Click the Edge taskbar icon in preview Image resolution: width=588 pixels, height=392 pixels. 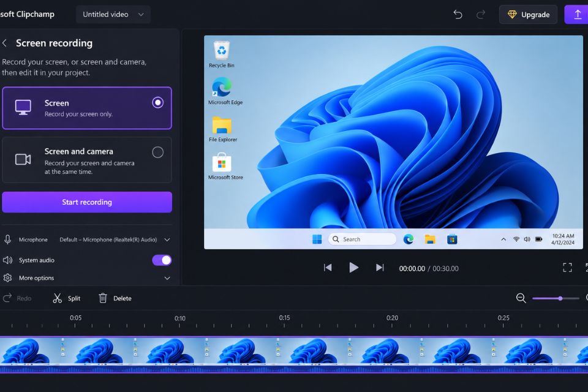409,239
